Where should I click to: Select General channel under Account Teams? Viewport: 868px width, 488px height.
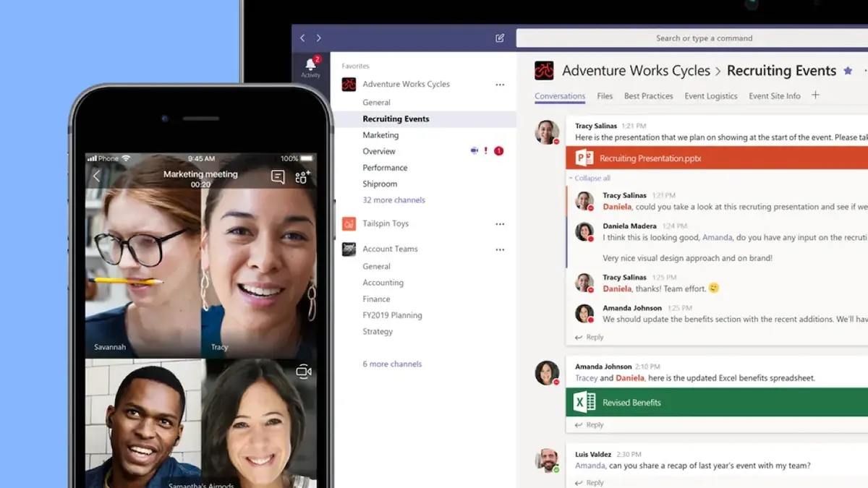(x=376, y=266)
